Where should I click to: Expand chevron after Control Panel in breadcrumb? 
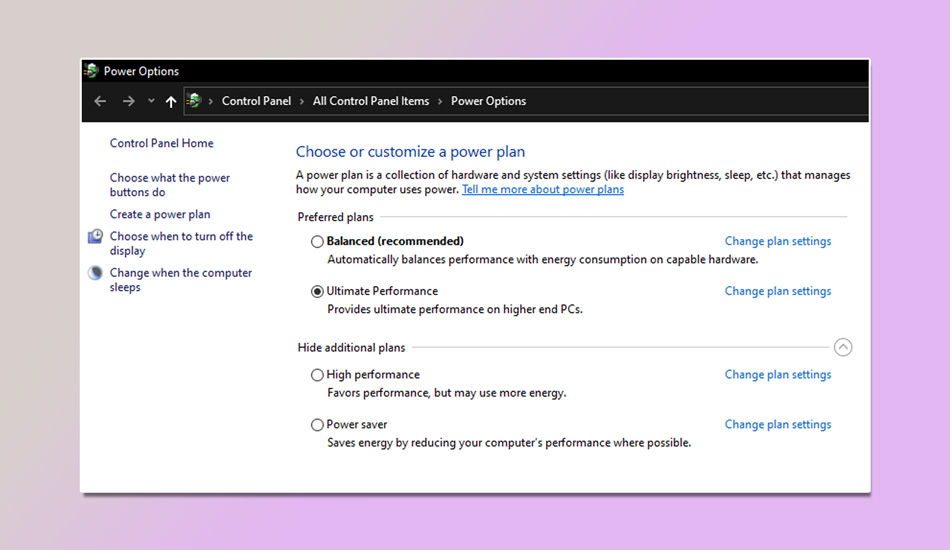click(302, 101)
